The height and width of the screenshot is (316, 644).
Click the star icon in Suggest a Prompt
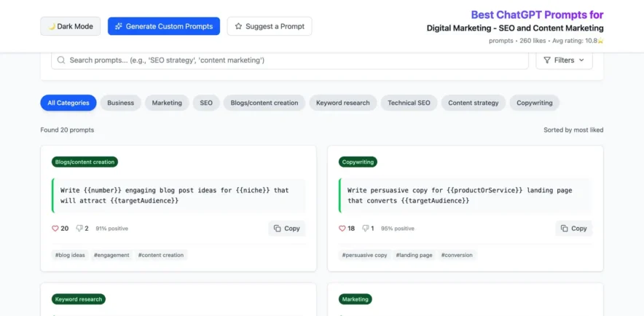pos(238,26)
